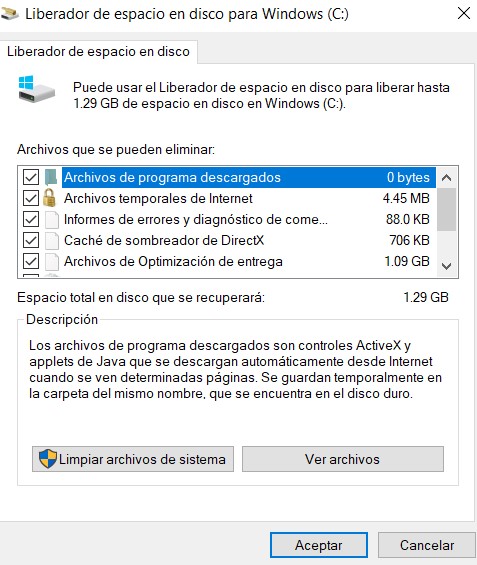Select the Liberador de espacio en disco tab
The width and height of the screenshot is (477, 565).
[98, 52]
